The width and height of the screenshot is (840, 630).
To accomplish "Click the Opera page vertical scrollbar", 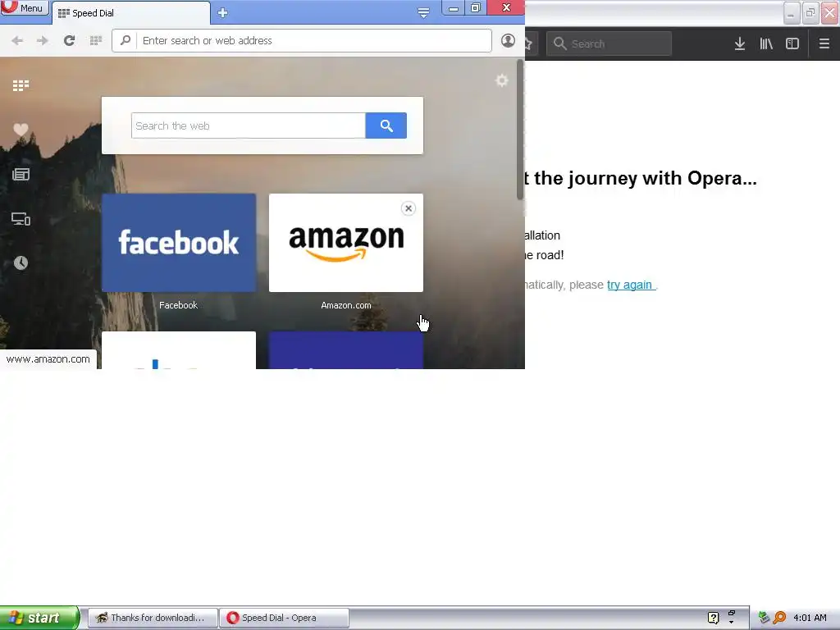I will coord(520,130).
